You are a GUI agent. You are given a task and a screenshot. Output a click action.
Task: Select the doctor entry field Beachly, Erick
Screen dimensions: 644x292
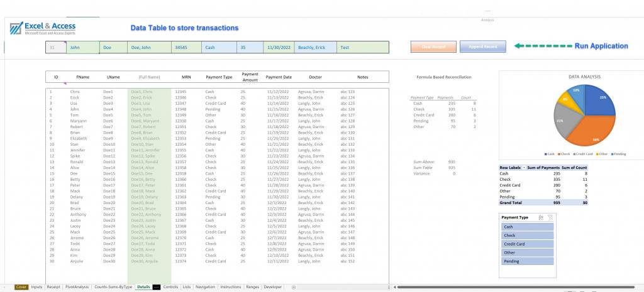(316, 47)
